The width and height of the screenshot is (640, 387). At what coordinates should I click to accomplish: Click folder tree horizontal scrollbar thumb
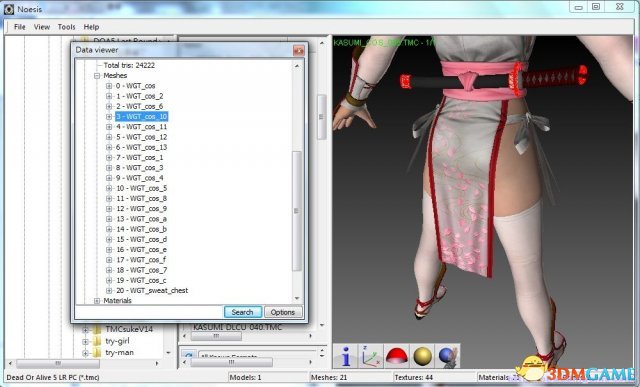(58, 363)
